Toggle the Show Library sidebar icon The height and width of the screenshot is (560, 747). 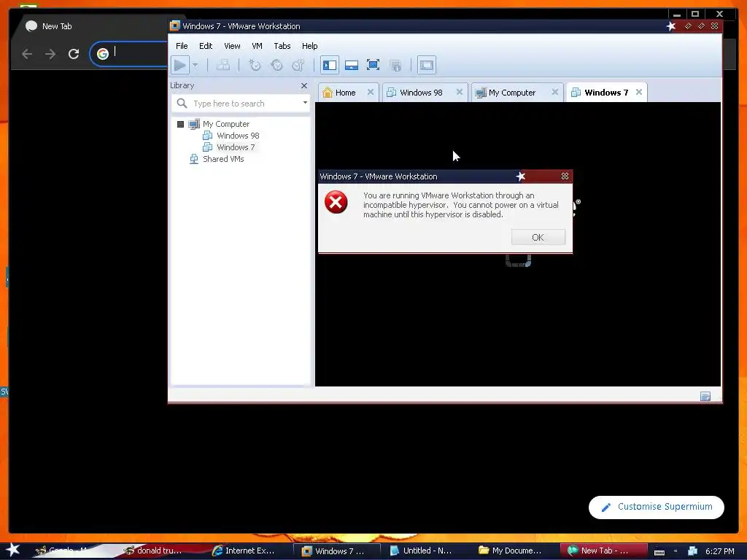330,65
